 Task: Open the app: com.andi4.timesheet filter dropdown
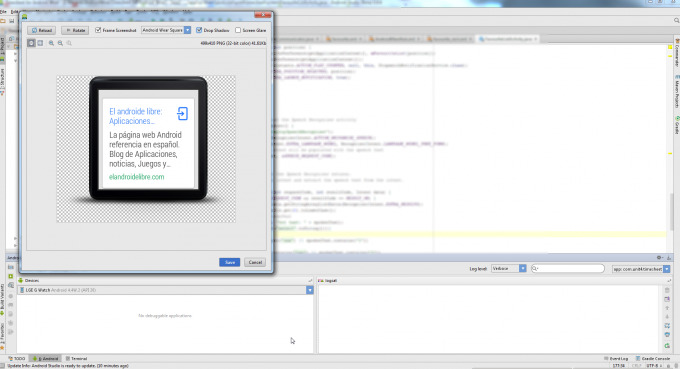[x=641, y=269]
